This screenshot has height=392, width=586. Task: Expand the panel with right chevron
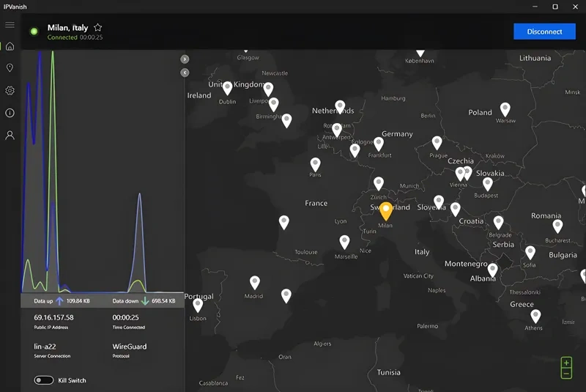coord(185,59)
